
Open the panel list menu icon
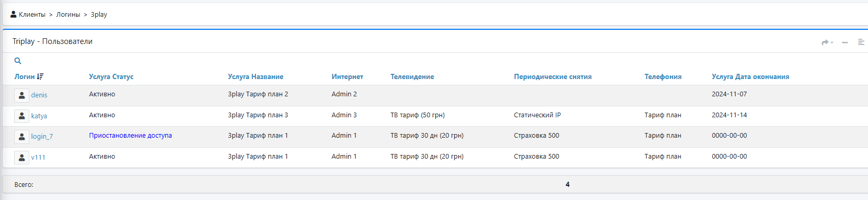click(861, 42)
